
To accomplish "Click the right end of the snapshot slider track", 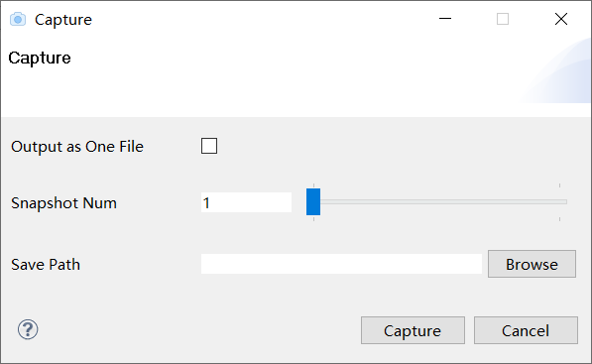I will coord(563,202).
